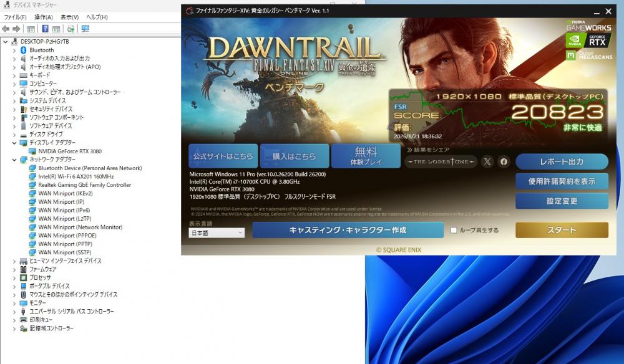Expand the プロセッサ node
The width and height of the screenshot is (624, 364).
click(x=14, y=277)
